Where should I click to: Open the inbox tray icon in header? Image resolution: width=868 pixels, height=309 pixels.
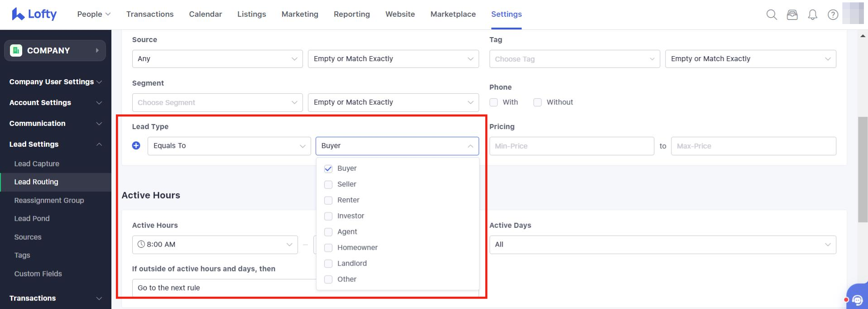click(x=792, y=15)
